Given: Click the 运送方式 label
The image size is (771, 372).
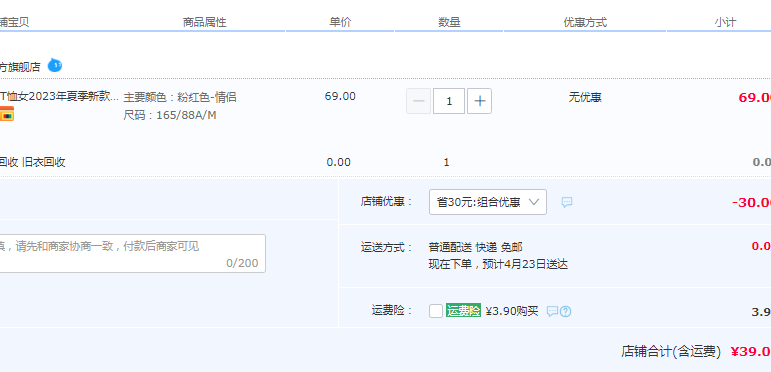Looking at the screenshot, I should [387, 247].
